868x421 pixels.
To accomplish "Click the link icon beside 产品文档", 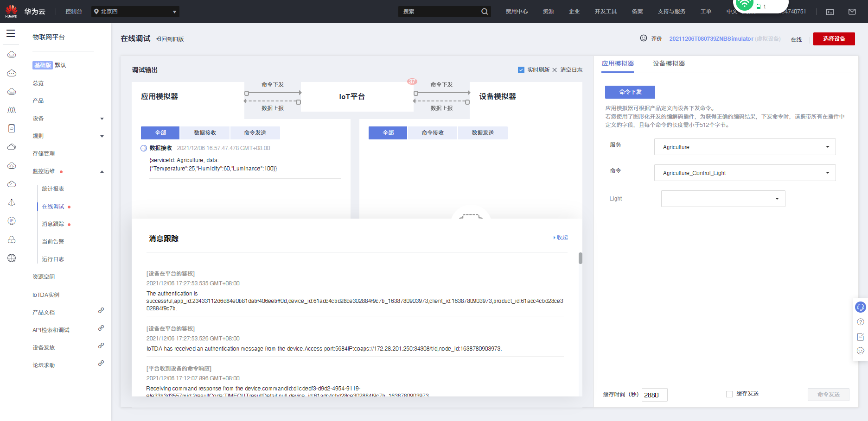I will coord(101,310).
